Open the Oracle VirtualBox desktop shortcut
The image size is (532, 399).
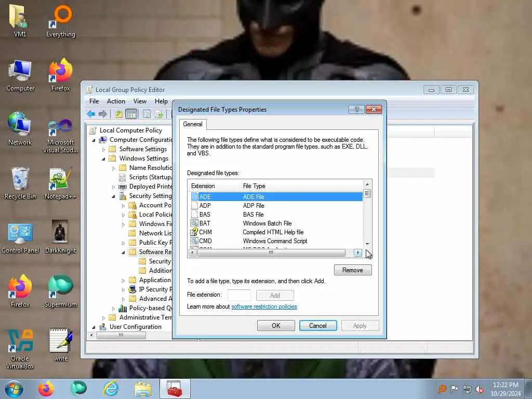20,349
